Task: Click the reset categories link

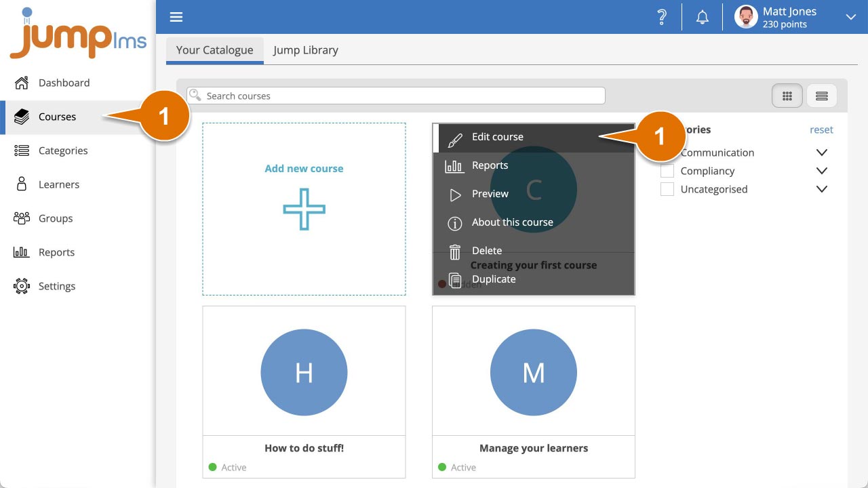Action: [821, 129]
